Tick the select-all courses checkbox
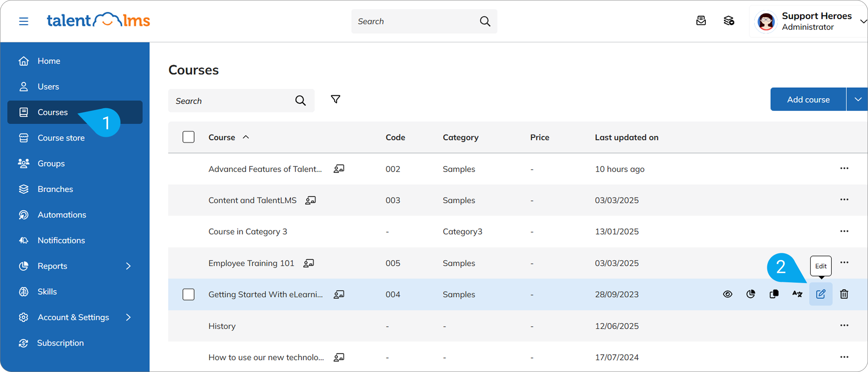The width and height of the screenshot is (868, 372). pos(189,137)
